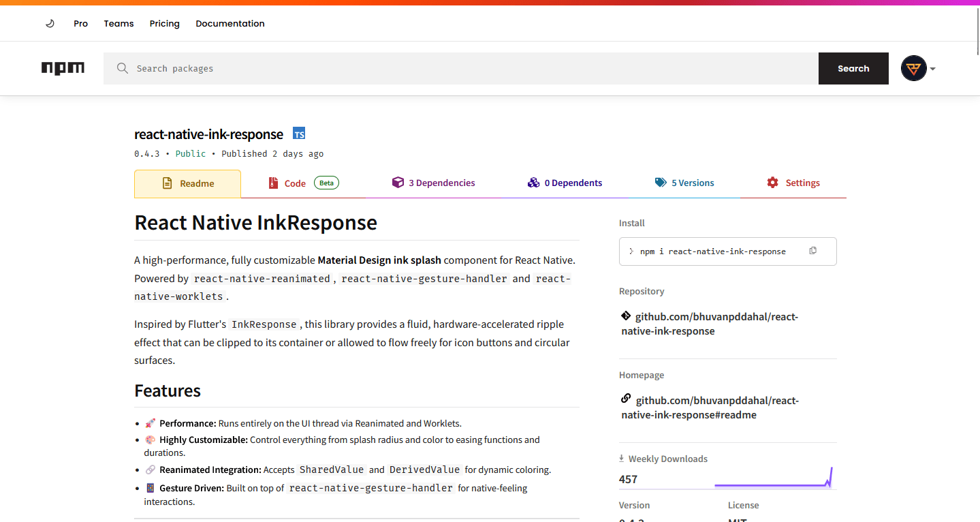
Task: Click the Dependents cubes icon
Action: click(x=533, y=183)
